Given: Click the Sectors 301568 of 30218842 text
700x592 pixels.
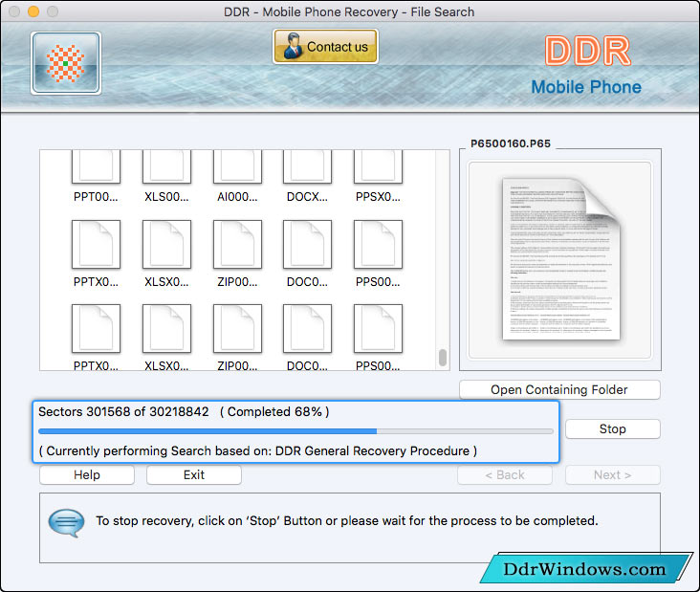Looking at the screenshot, I should click(x=123, y=411).
